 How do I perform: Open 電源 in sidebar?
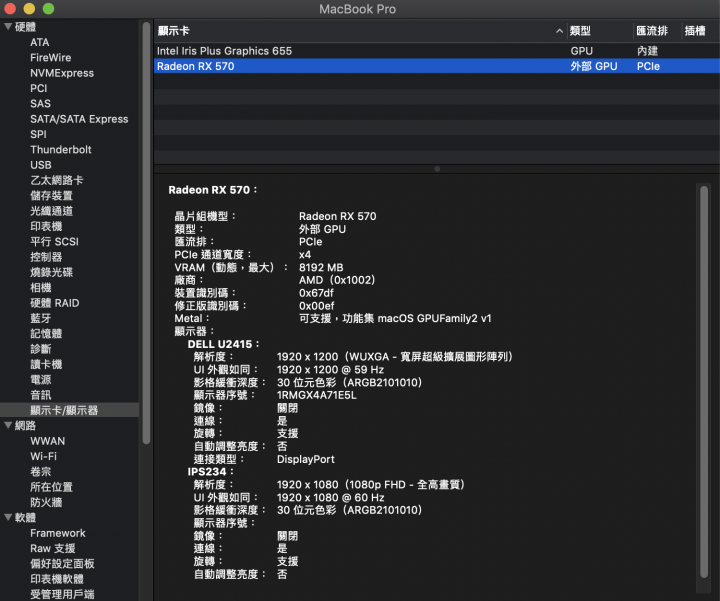(41, 379)
